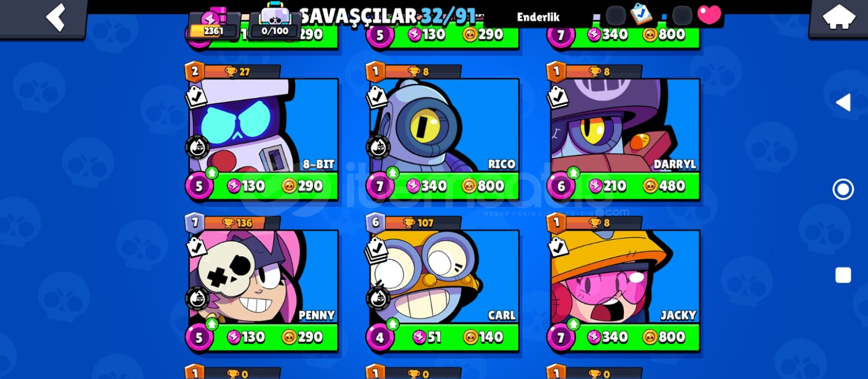
Task: Open DARRYL brawler portrait
Action: click(625, 126)
